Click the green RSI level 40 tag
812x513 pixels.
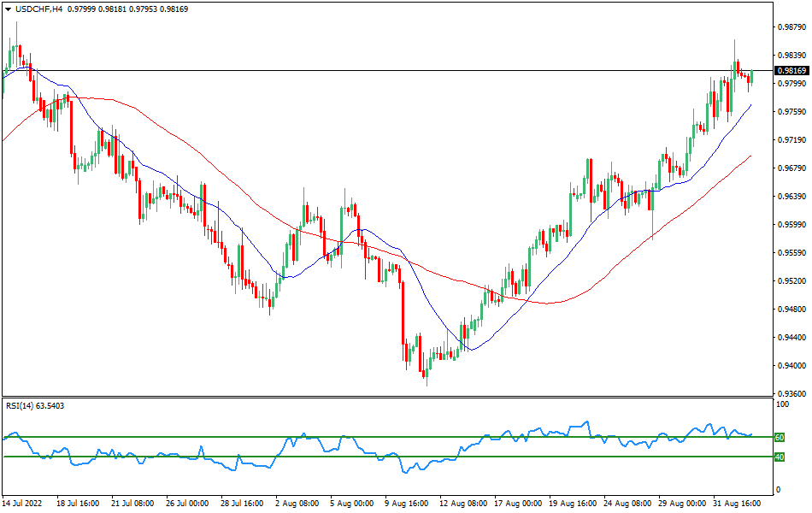780,457
